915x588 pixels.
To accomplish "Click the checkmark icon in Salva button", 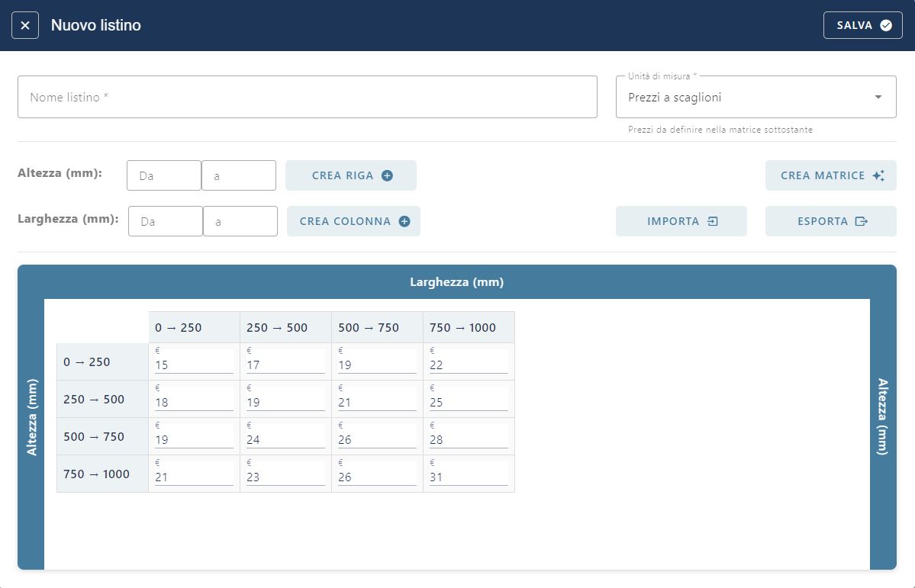I will (886, 25).
